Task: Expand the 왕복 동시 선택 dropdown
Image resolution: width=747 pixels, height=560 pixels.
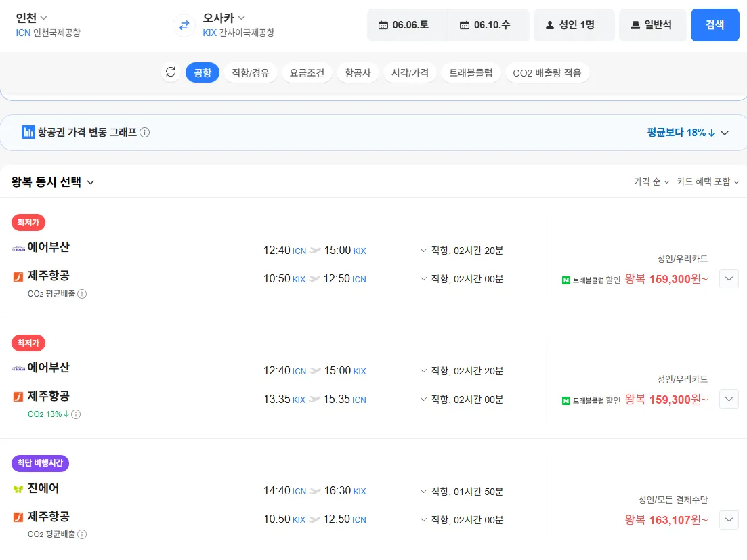Action: [x=53, y=182]
